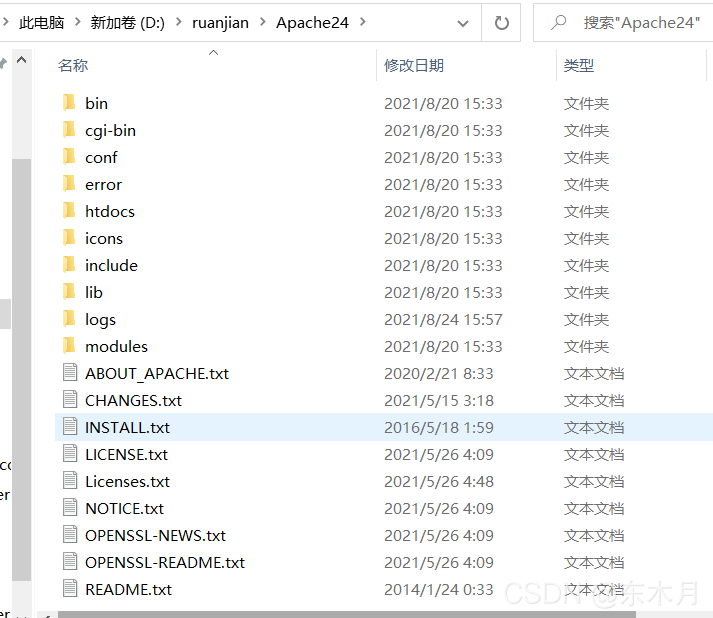Select the Licenses.txt file name
The height and width of the screenshot is (618, 713).
(127, 482)
